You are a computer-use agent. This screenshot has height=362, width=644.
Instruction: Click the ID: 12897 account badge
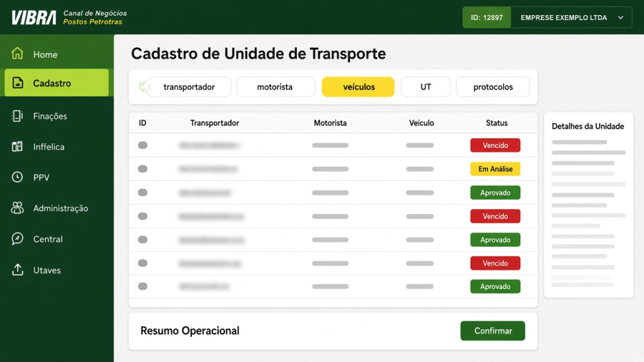click(x=487, y=18)
